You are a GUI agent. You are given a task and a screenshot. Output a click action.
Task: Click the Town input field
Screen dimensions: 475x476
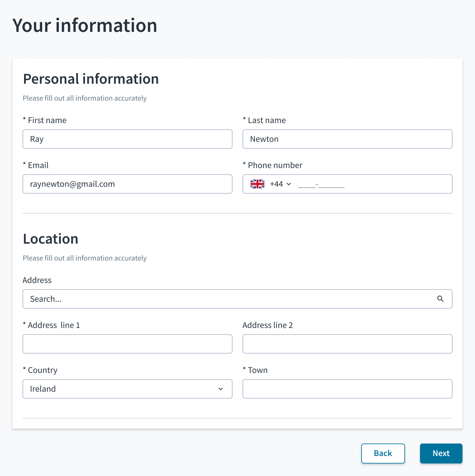347,389
